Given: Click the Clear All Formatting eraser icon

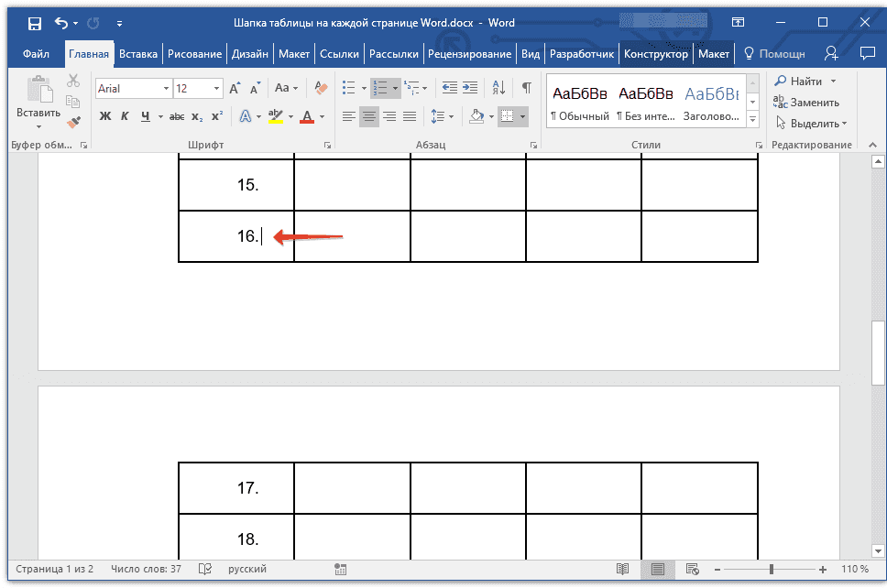Looking at the screenshot, I should 320,89.
